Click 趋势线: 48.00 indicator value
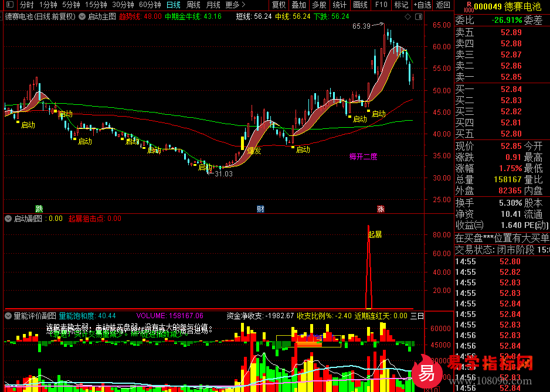The width and height of the screenshot is (550, 392). (140, 16)
